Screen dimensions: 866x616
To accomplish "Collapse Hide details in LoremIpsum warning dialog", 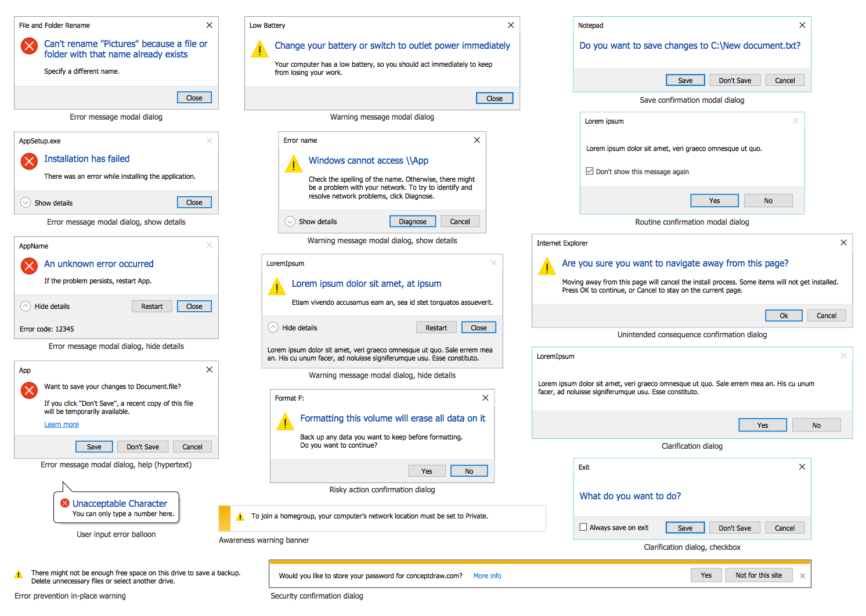I will tap(273, 327).
